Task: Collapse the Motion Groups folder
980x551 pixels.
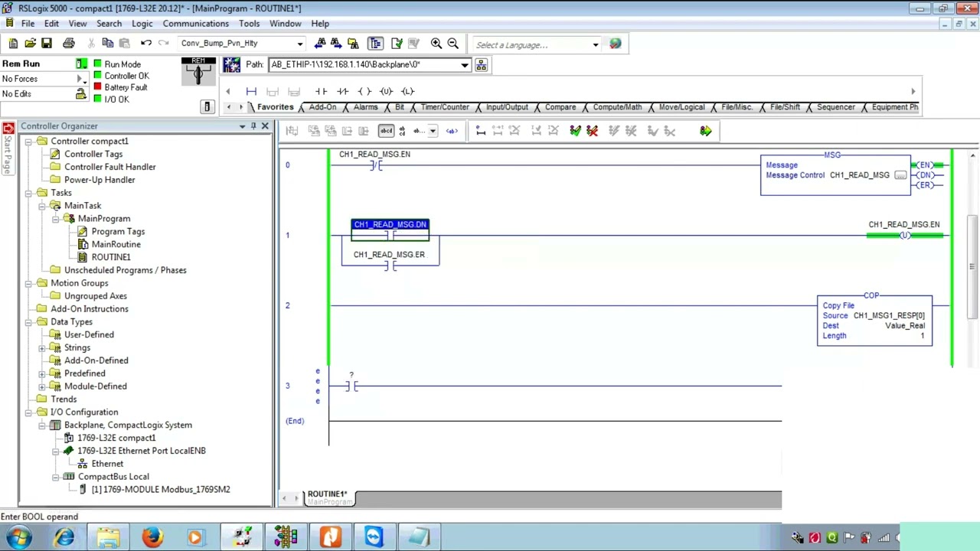Action: click(x=28, y=283)
